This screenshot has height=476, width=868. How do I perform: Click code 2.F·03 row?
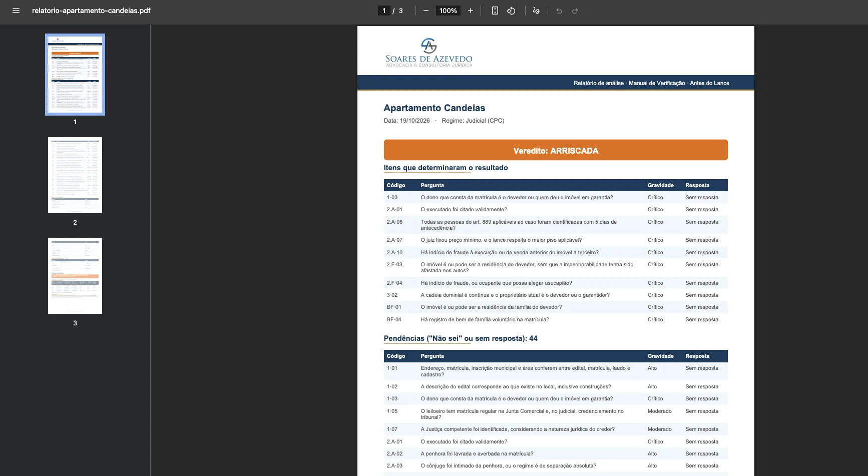click(x=556, y=267)
